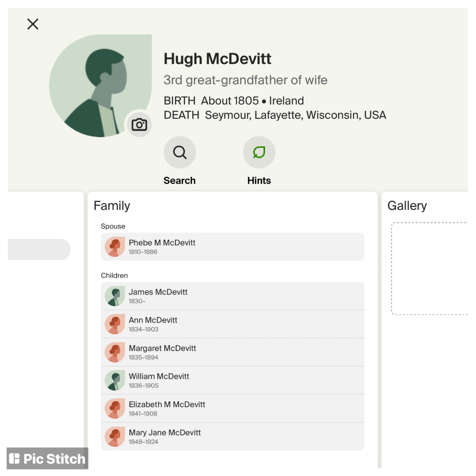Open the Search magnifier icon
Image resolution: width=476 pixels, height=476 pixels.
click(180, 152)
